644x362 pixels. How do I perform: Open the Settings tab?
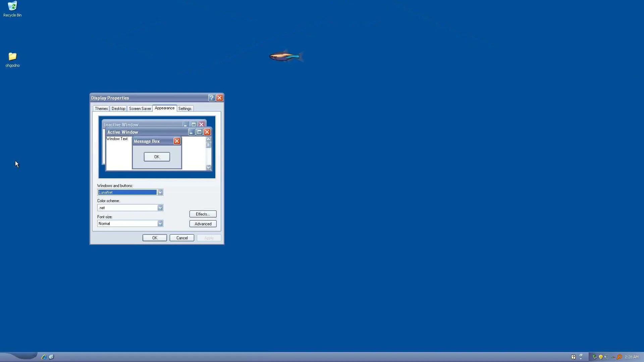[184, 109]
